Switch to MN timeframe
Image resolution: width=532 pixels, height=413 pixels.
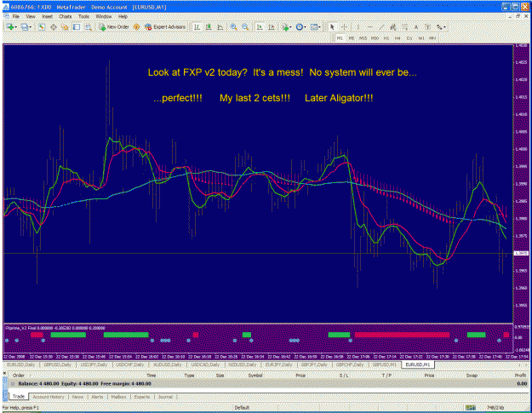tap(432, 38)
